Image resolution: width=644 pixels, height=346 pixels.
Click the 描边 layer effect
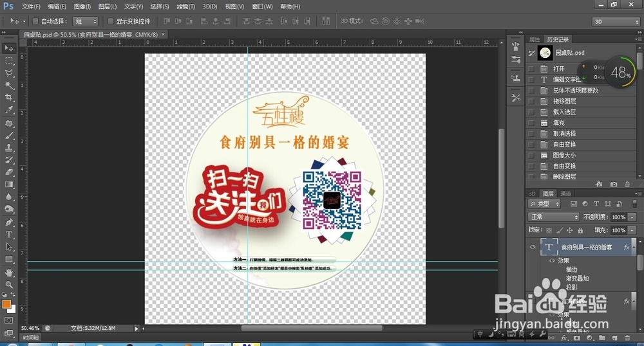tap(572, 269)
